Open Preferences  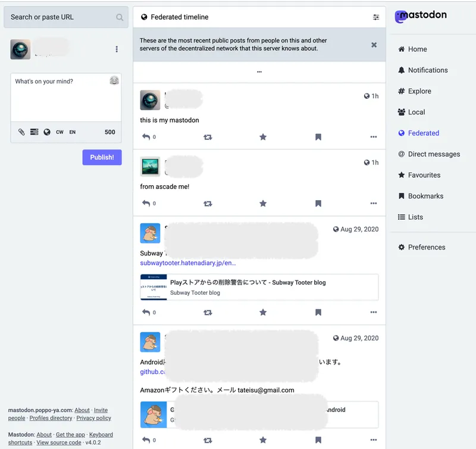pyautogui.click(x=422, y=247)
